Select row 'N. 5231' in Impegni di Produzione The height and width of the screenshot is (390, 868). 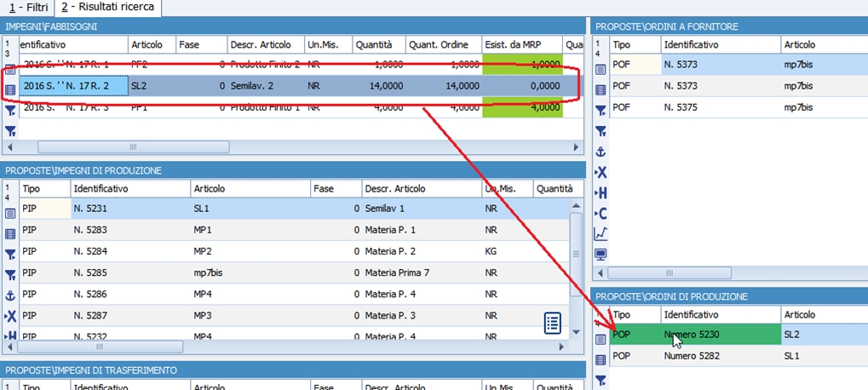(295, 209)
